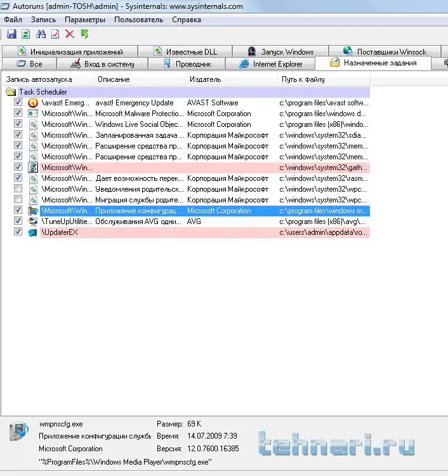The image size is (448, 476).
Task: Uncheck the UpdaterEX entry checkbox
Action: tap(18, 232)
